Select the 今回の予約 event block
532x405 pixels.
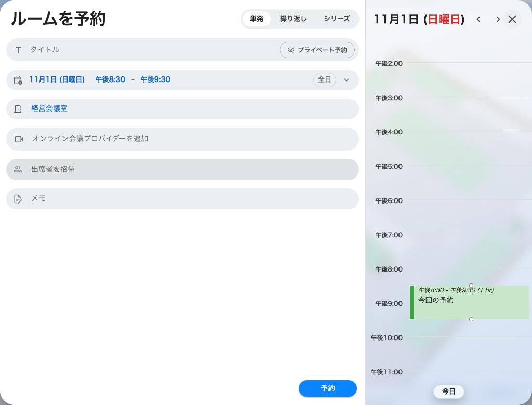click(469, 302)
